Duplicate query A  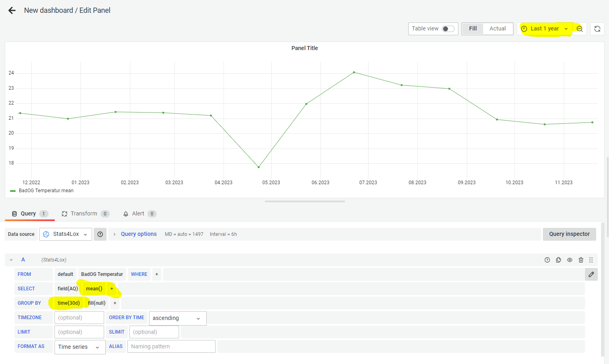pyautogui.click(x=559, y=260)
